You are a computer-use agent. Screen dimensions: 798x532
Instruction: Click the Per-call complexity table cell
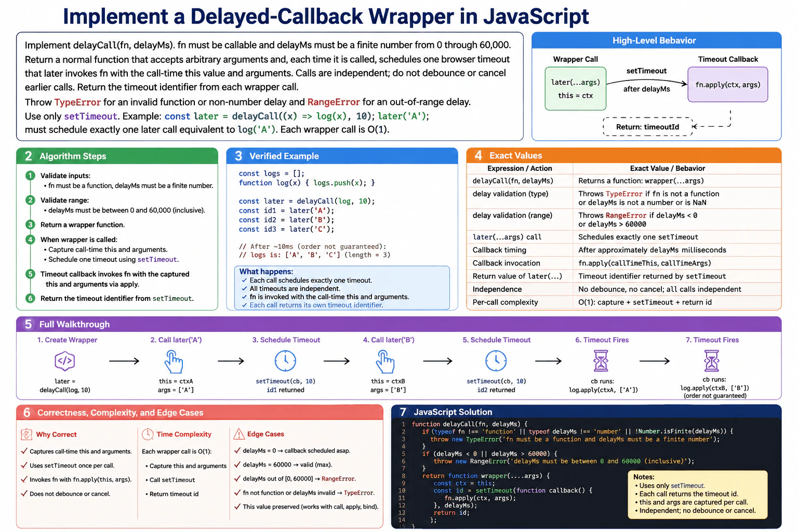[x=520, y=302]
